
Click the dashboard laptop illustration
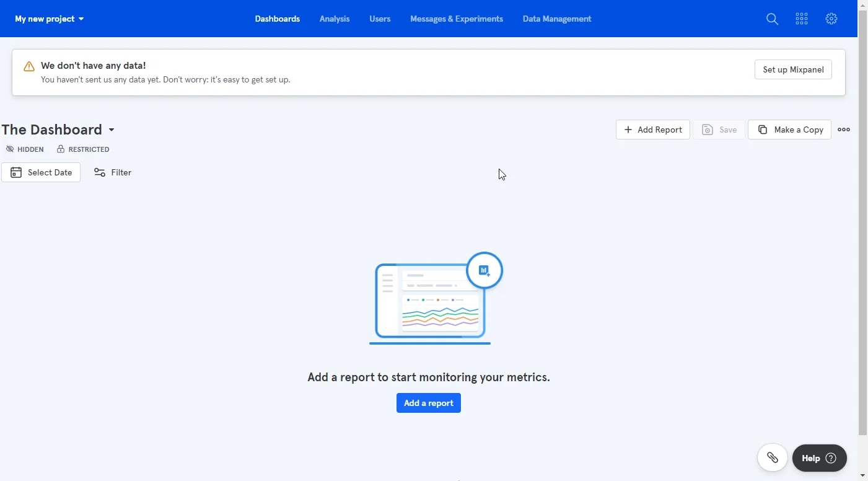point(436,298)
